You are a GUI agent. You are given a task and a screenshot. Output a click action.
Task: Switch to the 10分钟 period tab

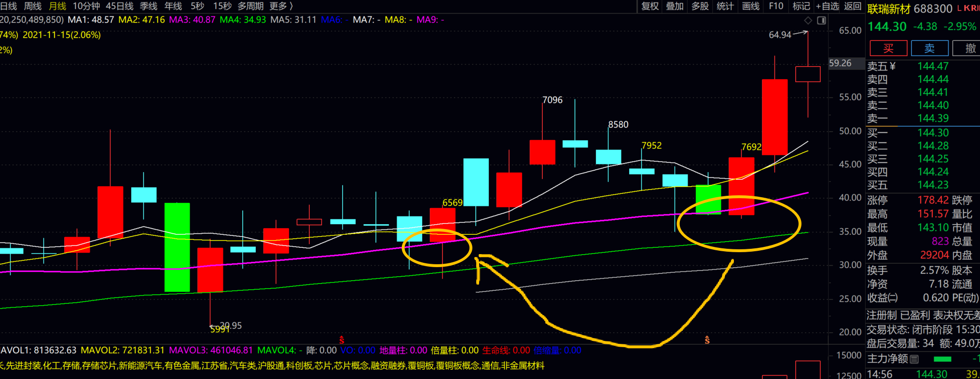pos(86,6)
